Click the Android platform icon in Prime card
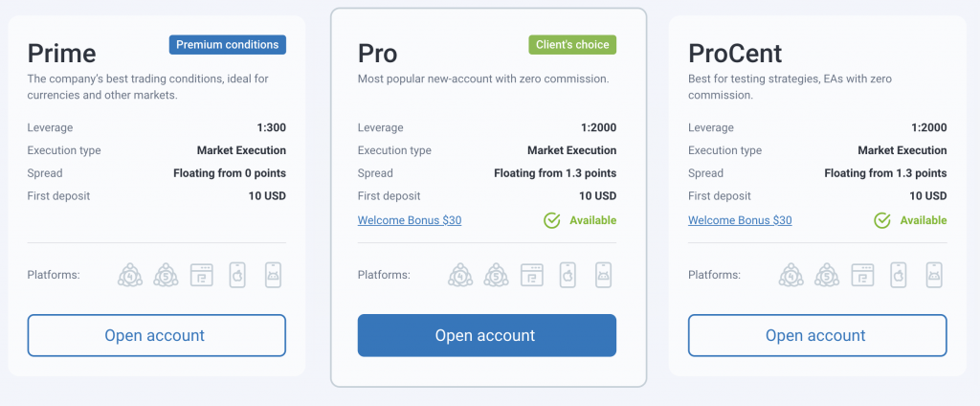Screen dimensions: 980x406 [x=273, y=275]
